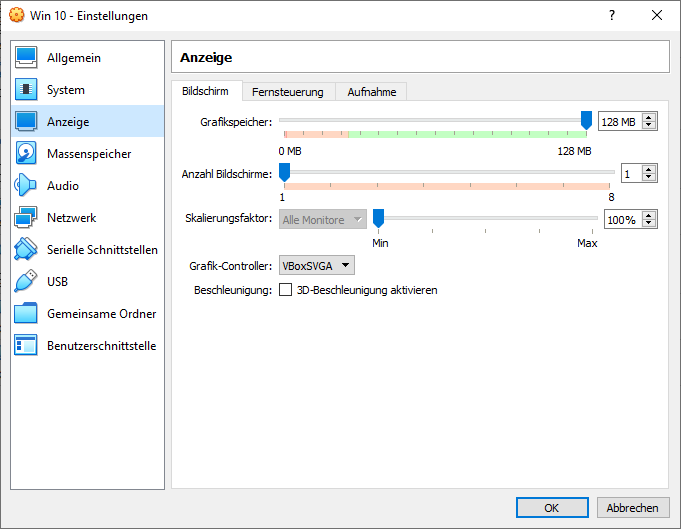Screen dimensions: 681x529
Task: Switch to the Fernsteuerung tab
Action: pyautogui.click(x=288, y=92)
